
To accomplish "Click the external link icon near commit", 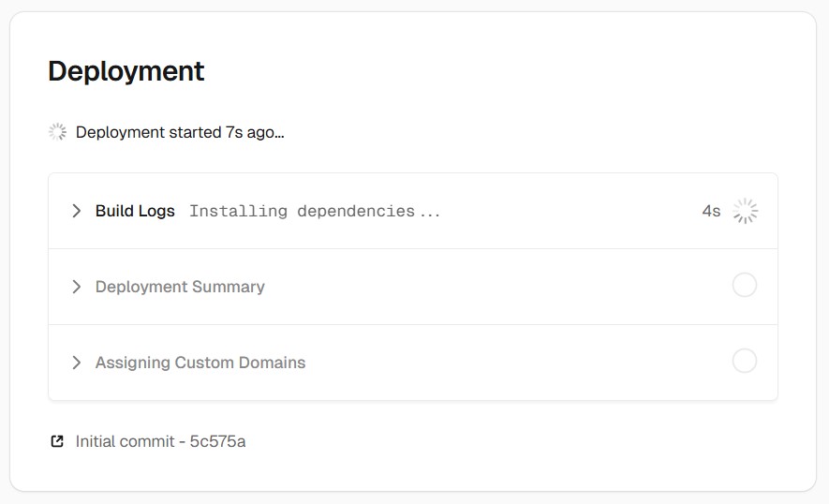I will pos(57,441).
